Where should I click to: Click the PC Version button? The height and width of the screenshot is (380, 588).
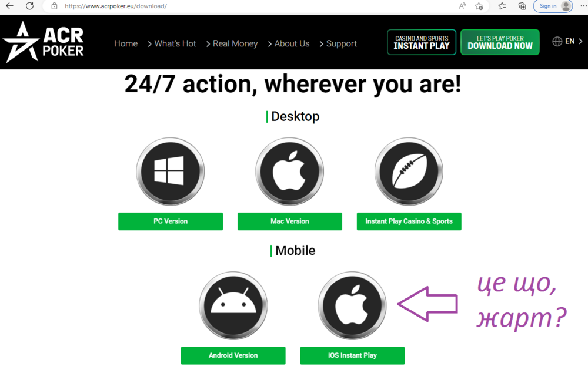pos(171,221)
